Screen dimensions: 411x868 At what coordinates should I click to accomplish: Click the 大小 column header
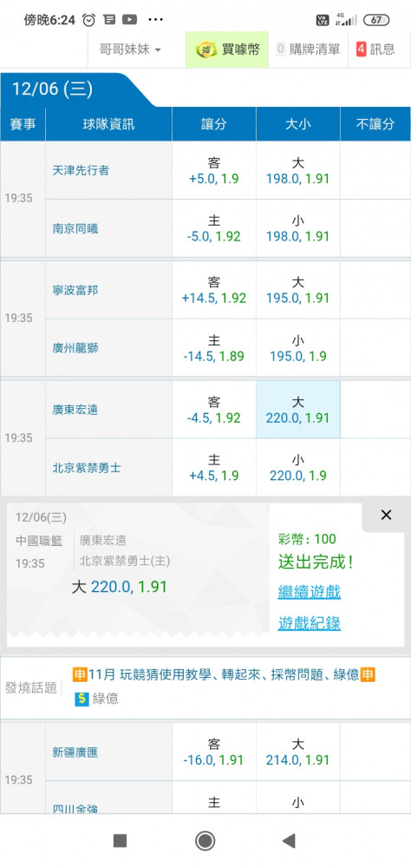pos(298,124)
